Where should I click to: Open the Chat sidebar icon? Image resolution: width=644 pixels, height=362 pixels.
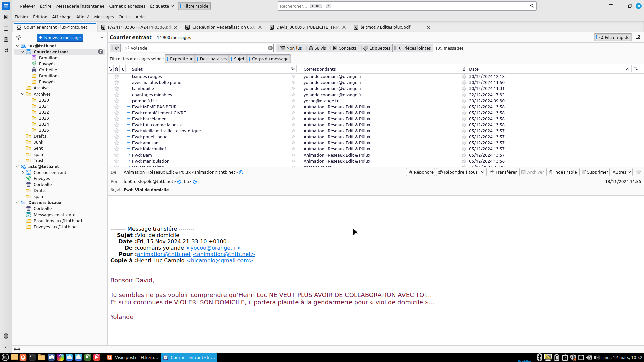click(x=6, y=50)
